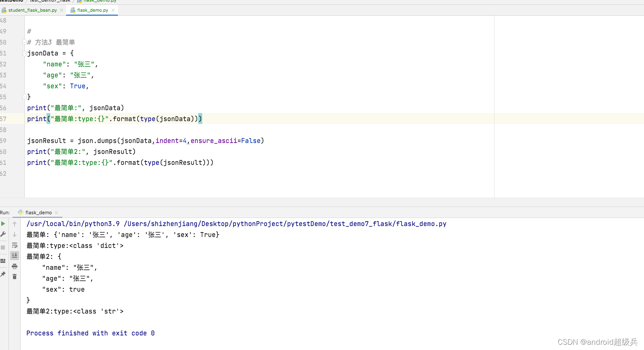Viewport: 644px width, 350px height.
Task: Click the Down the Stack Trace arrow
Action: pyautogui.click(x=15, y=234)
